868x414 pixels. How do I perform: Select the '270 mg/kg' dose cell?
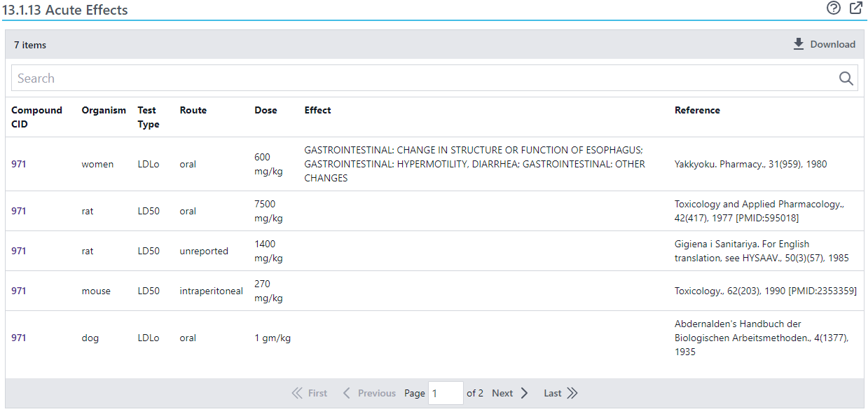[x=268, y=291]
